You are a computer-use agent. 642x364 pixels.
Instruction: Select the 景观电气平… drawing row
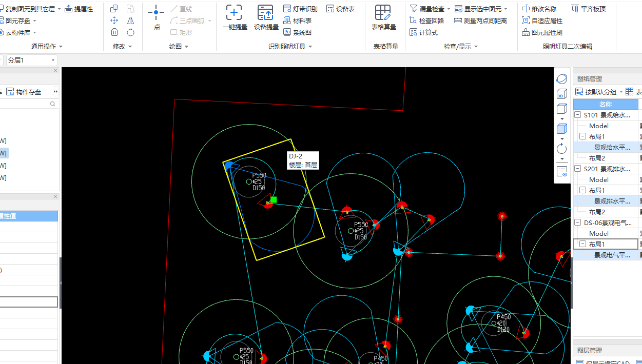[606, 255]
